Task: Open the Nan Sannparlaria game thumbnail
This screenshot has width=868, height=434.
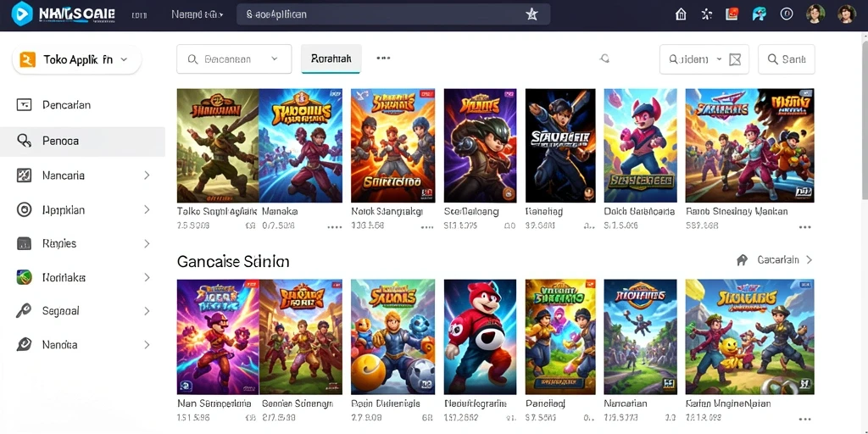Action: 218,337
